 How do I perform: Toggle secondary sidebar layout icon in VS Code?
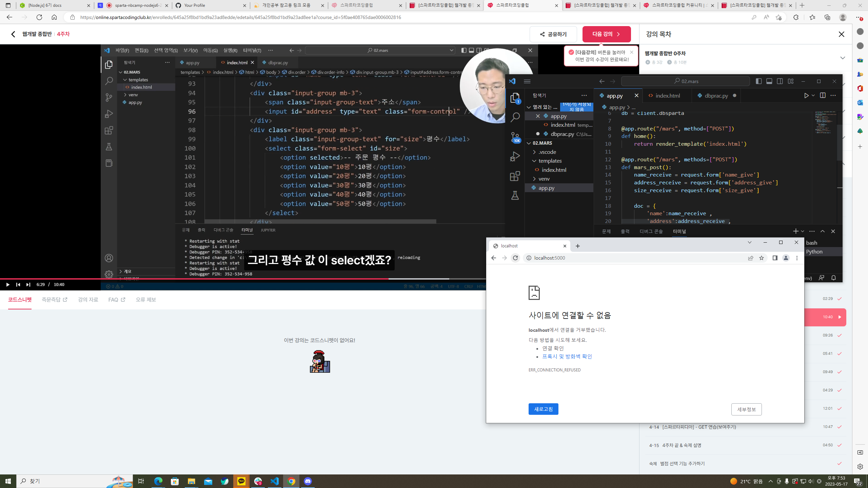coord(780,81)
